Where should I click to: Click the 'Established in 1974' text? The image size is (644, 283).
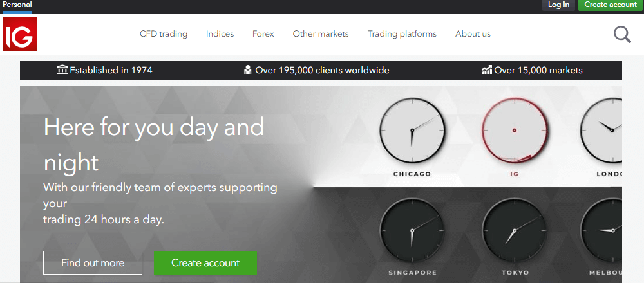111,70
